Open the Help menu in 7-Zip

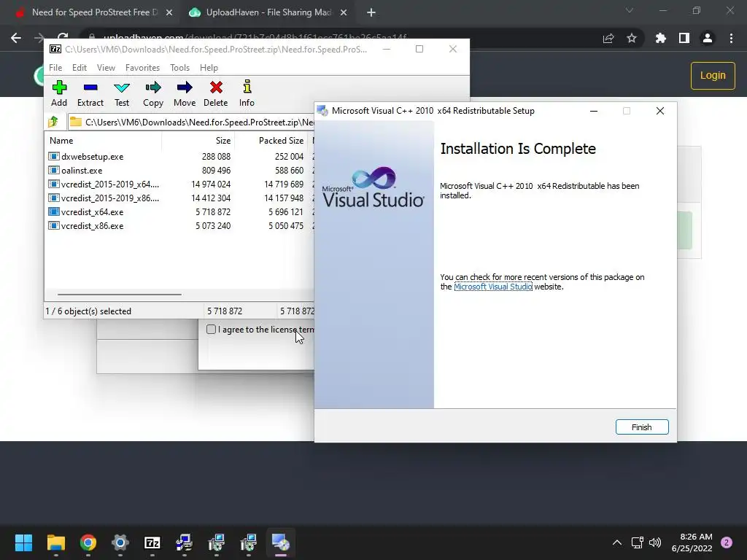click(x=209, y=68)
